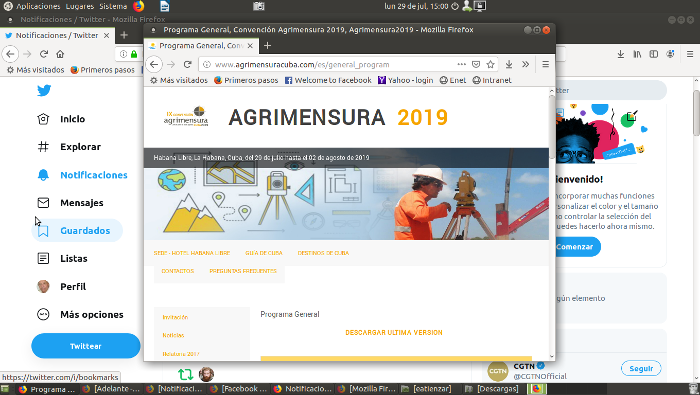Screen dimensions: 700x395
Task: Select the Programa General tab
Action: tap(201, 46)
